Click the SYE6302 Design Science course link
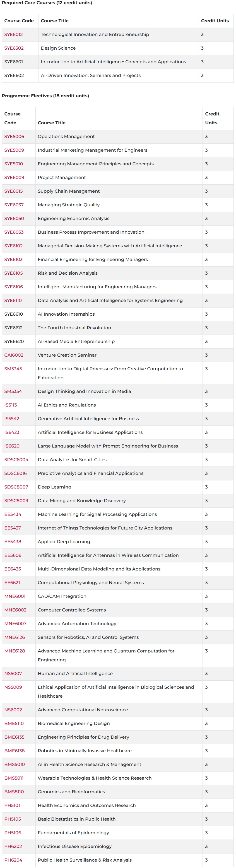236x868 pixels. 14,48
